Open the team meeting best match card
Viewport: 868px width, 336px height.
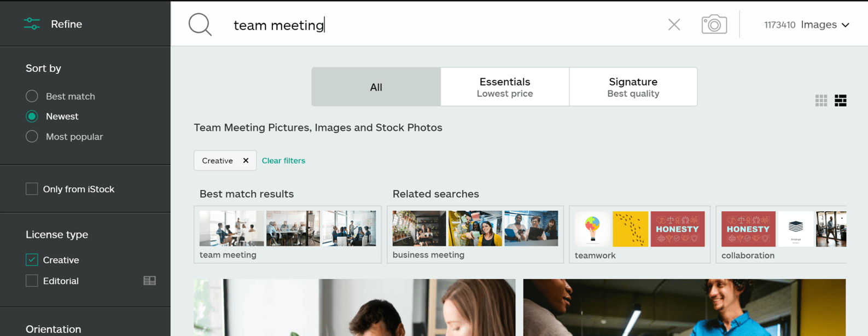tap(288, 234)
